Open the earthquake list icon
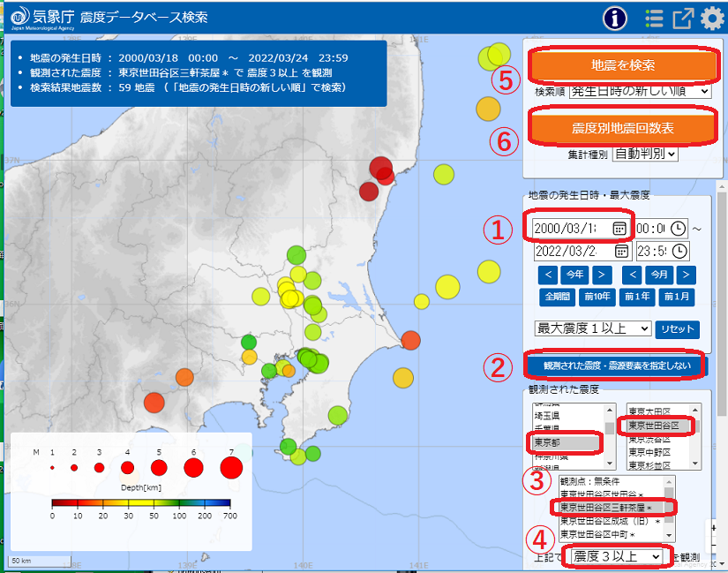 654,19
